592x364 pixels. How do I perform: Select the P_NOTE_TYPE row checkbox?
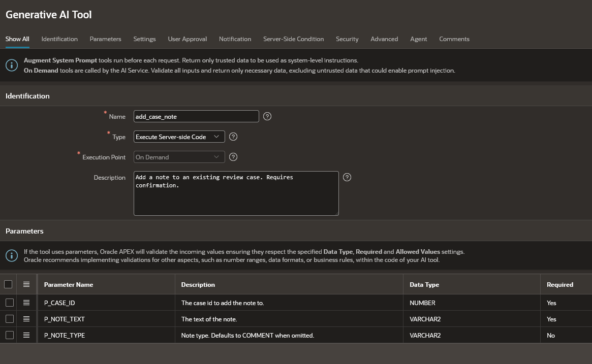tap(10, 335)
